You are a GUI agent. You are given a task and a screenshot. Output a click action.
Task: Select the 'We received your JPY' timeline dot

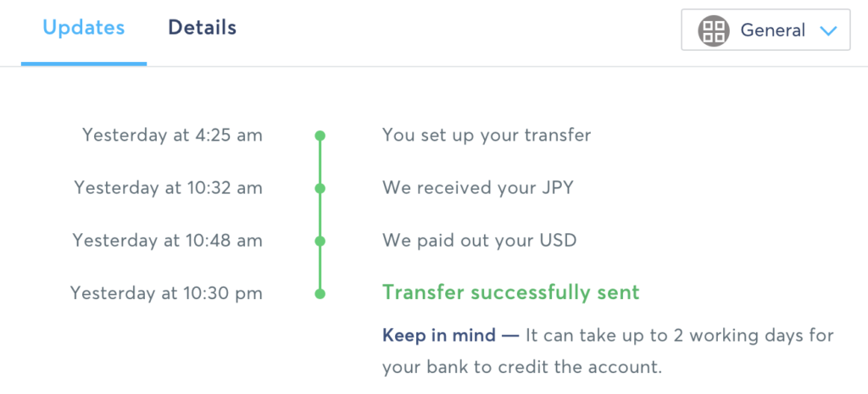320,188
